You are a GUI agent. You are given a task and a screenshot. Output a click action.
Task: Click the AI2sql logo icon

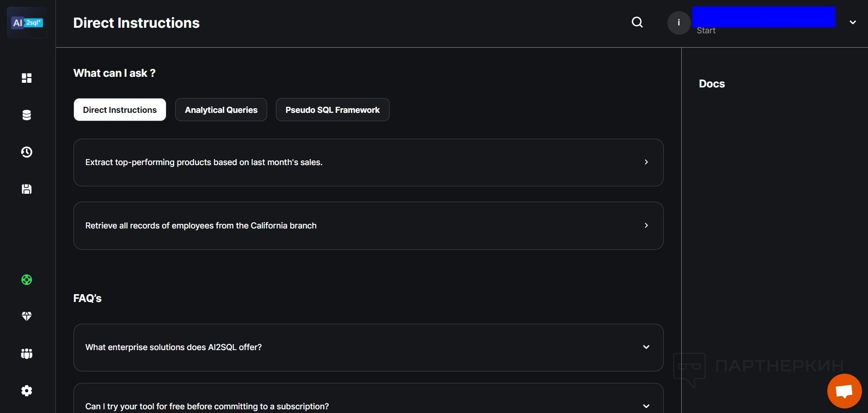tap(27, 23)
